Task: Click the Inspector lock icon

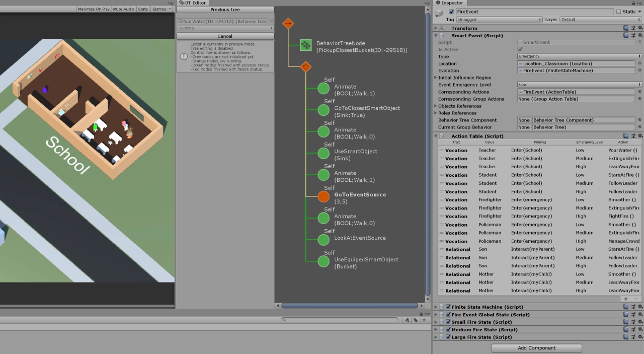Action: 634,3
